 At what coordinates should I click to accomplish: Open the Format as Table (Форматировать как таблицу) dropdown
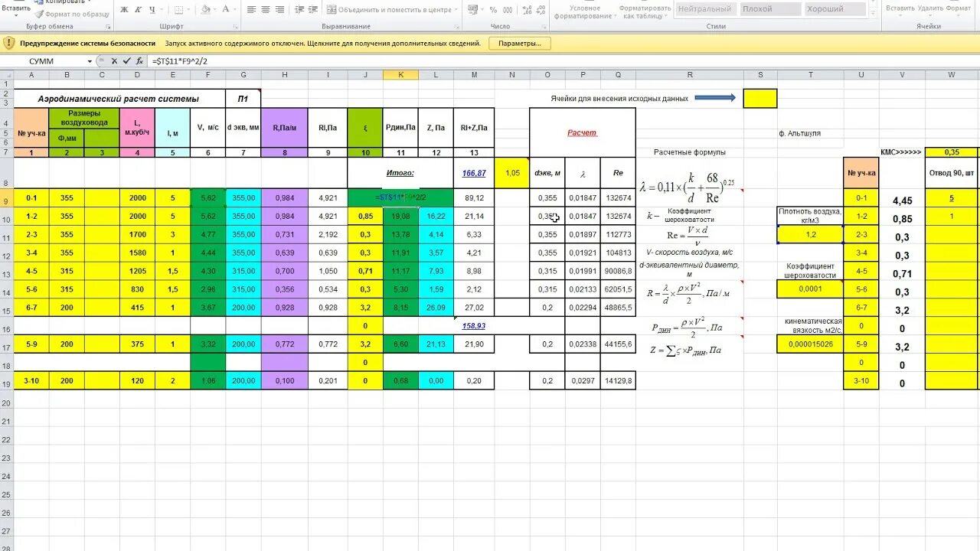coord(645,11)
